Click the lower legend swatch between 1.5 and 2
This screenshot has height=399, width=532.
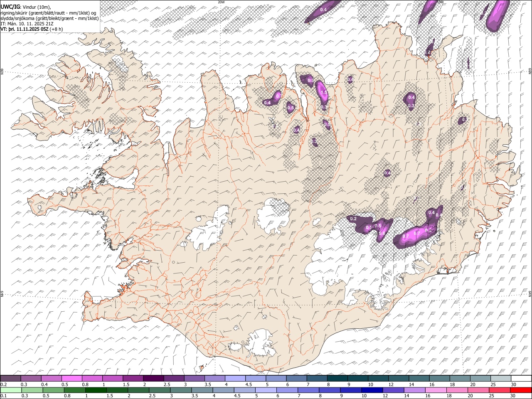[117, 390]
